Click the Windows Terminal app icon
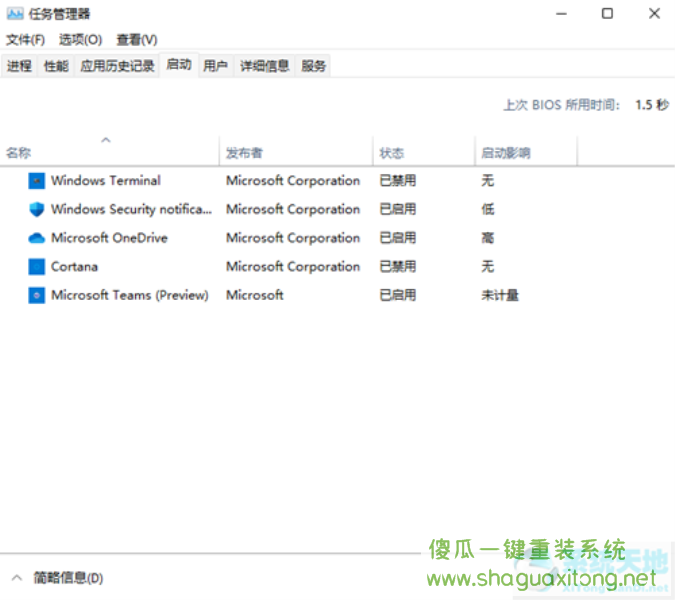675x600 pixels. click(37, 181)
